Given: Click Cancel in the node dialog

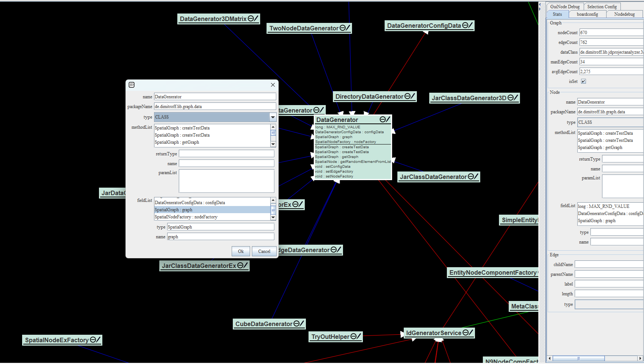Looking at the screenshot, I should point(264,251).
